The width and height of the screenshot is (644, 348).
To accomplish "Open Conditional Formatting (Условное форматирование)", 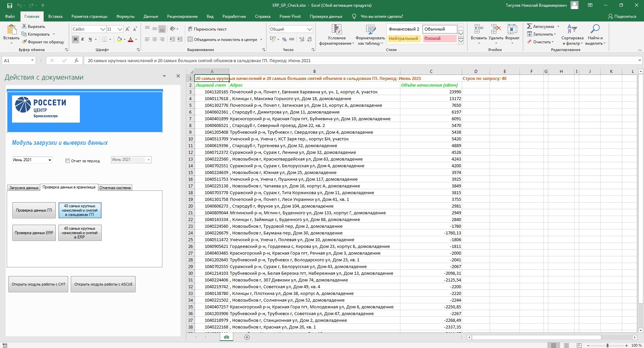I will [x=337, y=35].
